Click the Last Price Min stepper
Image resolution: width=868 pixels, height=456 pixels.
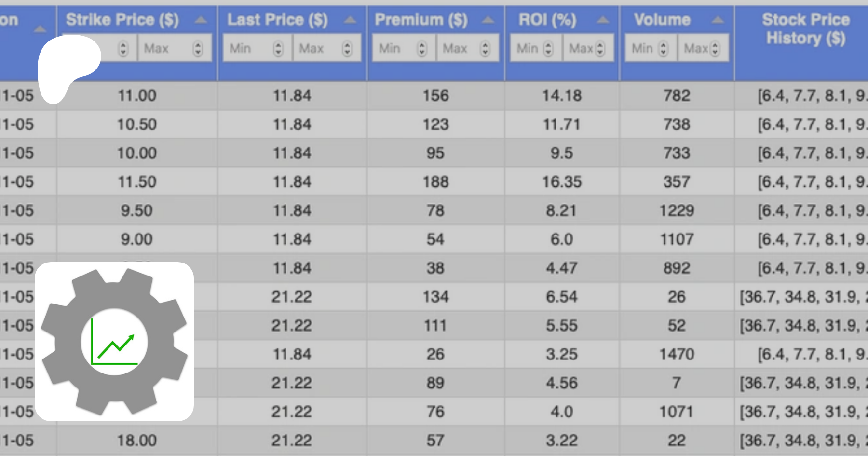(278, 48)
